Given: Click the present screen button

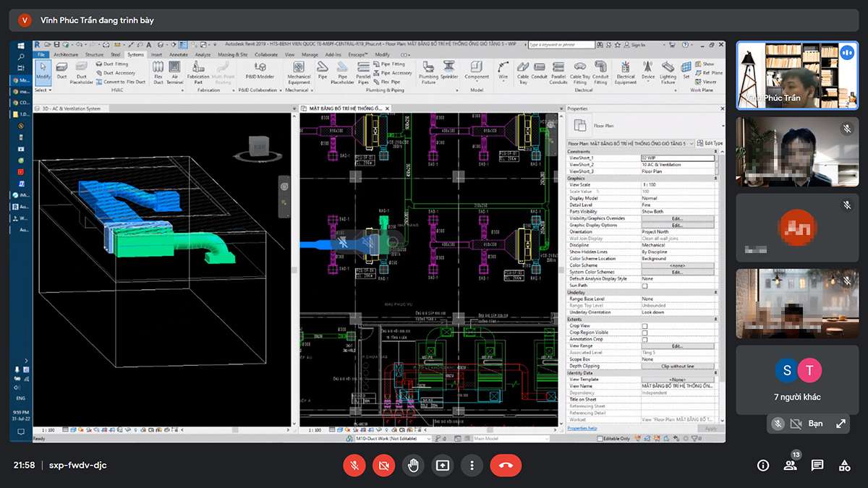Looking at the screenshot, I should click(443, 465).
